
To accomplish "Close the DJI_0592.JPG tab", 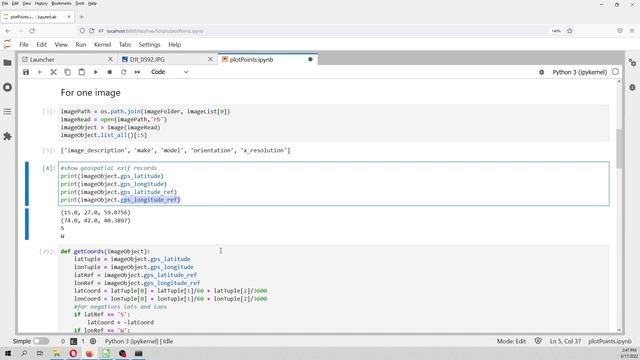I will click(x=210, y=60).
